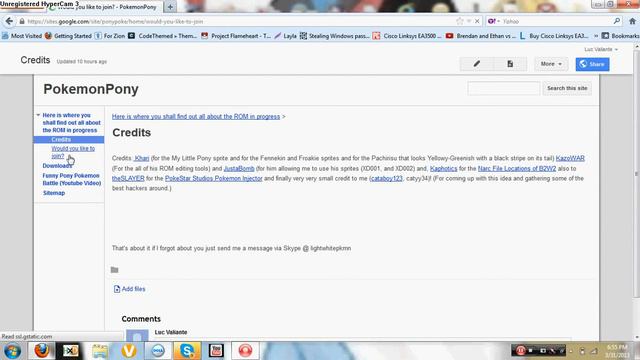Image resolution: width=640 pixels, height=360 pixels.
Task: Open the Cisco Linksys EA3500 bookmark
Action: (x=407, y=36)
